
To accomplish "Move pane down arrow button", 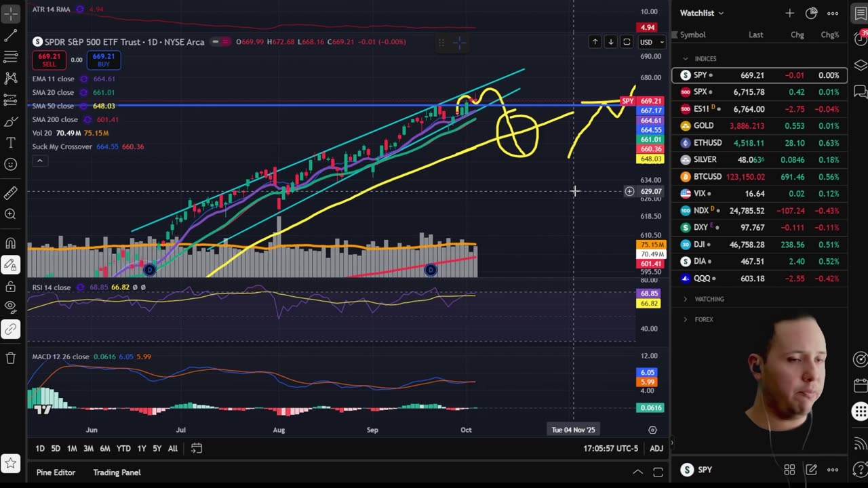I will (610, 42).
